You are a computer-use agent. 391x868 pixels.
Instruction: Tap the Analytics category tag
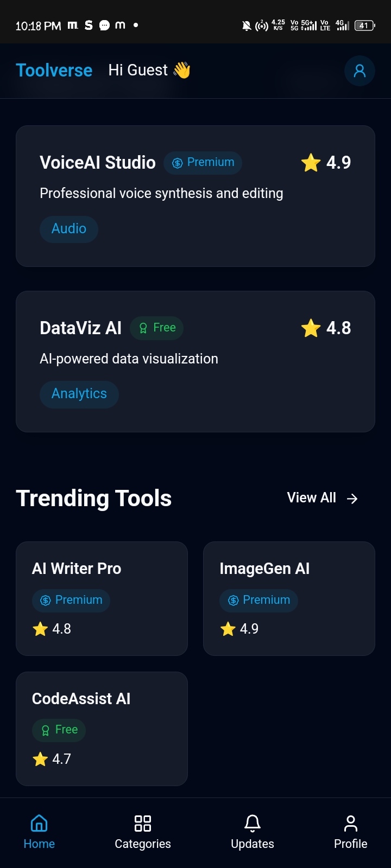pos(79,394)
